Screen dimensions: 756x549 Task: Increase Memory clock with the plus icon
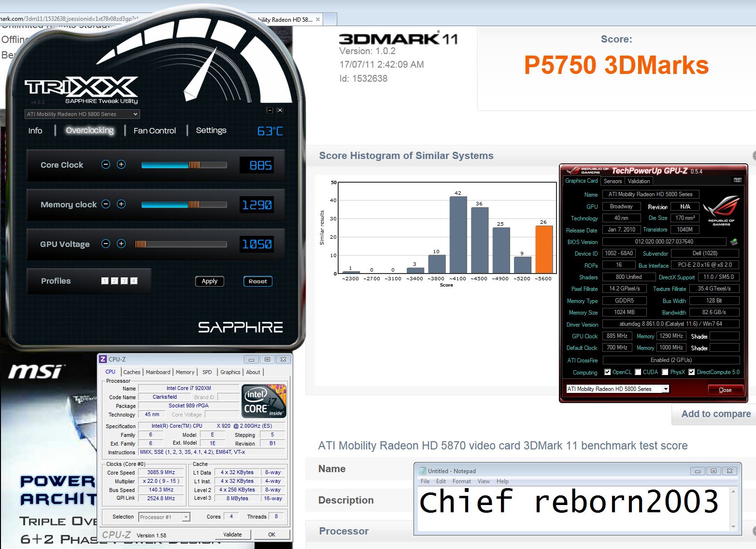tap(121, 204)
